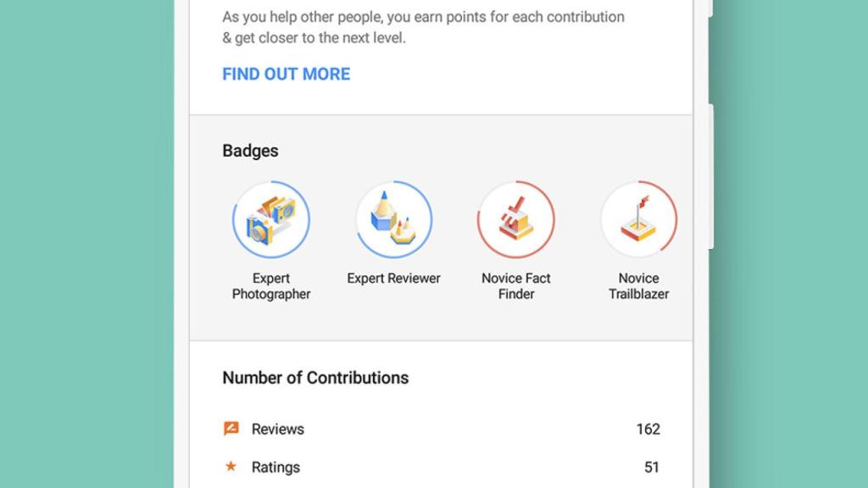Image resolution: width=868 pixels, height=488 pixels.
Task: Tap the pencil illustration inside Expert Reviewer badge
Action: [393, 219]
